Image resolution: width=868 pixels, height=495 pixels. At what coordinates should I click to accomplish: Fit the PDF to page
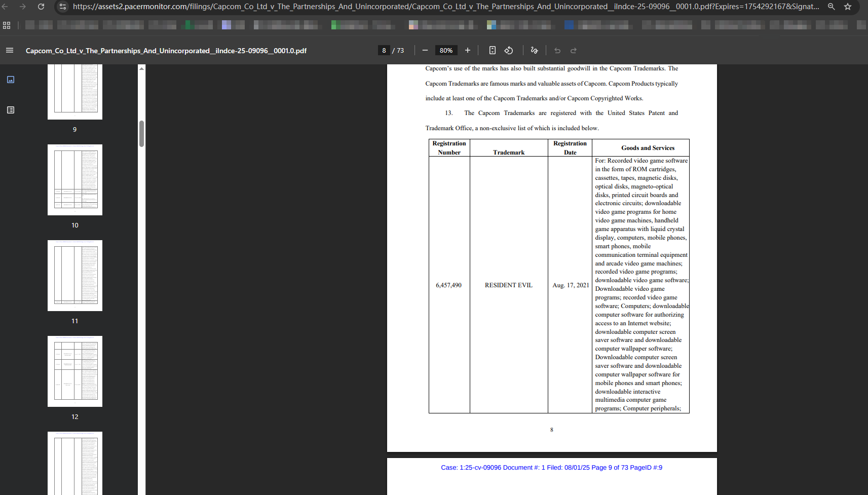pos(493,50)
